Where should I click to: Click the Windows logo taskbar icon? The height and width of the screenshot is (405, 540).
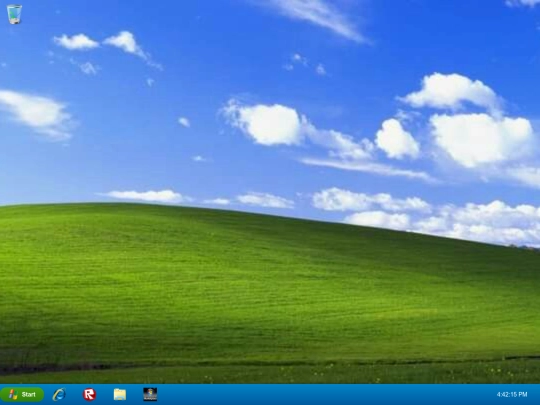point(150,394)
